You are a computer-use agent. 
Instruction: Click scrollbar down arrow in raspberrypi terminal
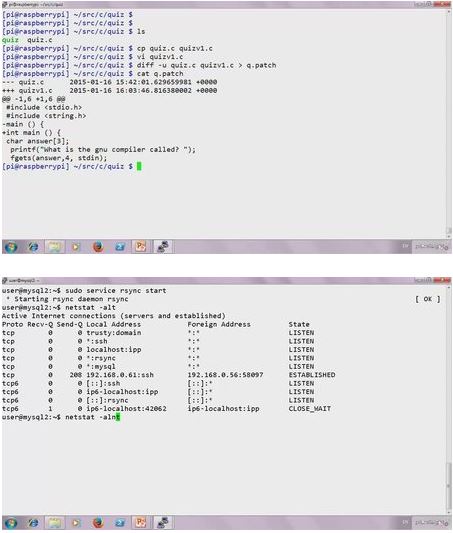449,236
